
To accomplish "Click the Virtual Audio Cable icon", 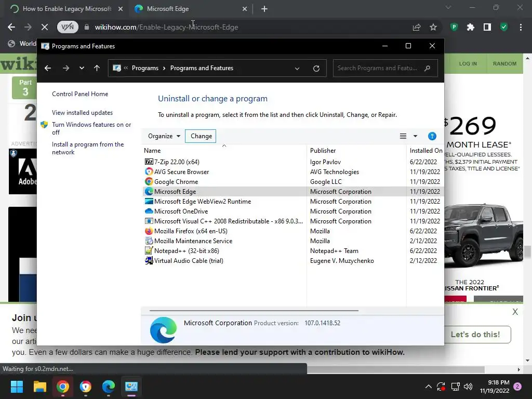I will click(149, 261).
